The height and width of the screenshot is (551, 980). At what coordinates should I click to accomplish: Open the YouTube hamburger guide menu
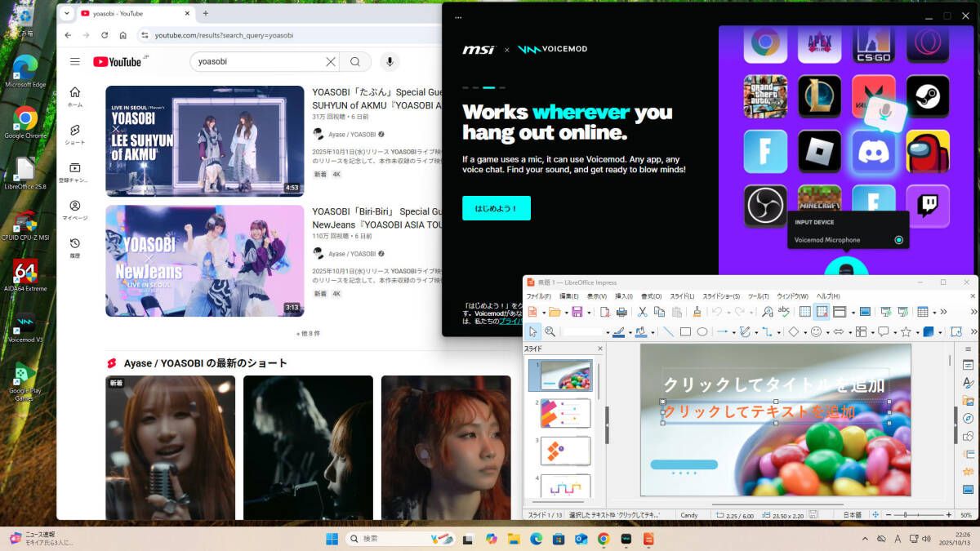[x=75, y=61]
